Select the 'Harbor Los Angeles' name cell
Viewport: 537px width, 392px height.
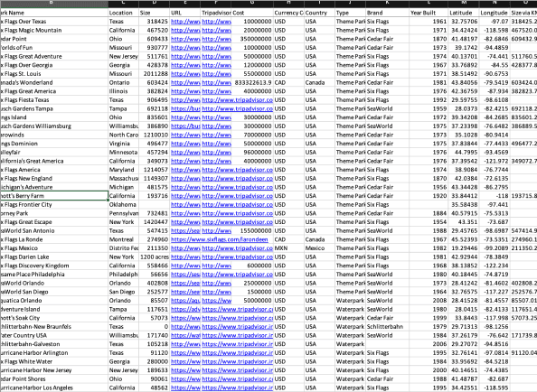click(x=53, y=387)
